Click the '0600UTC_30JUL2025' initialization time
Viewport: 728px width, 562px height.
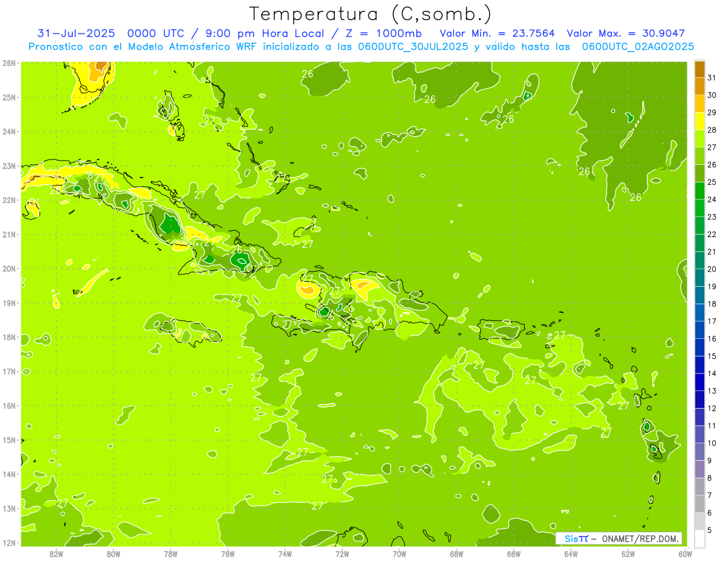[414, 47]
